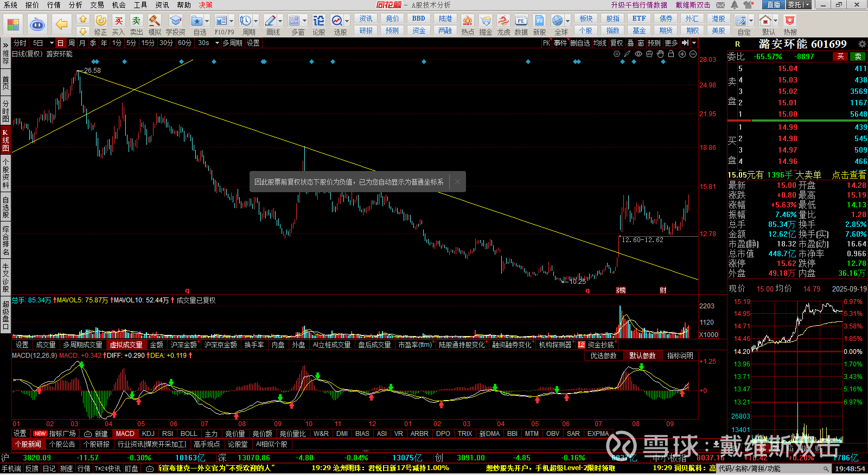
Task: Click the notification bell icon in title bar
Action: 735,5
